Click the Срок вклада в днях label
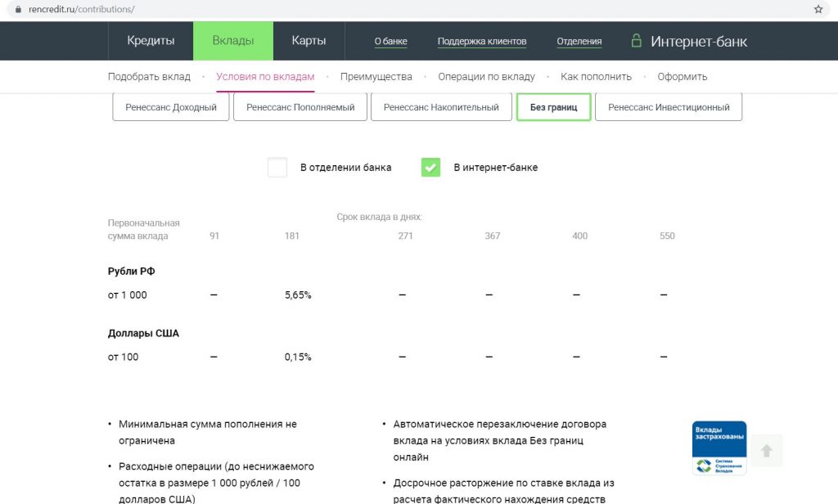838x504 pixels. [380, 217]
